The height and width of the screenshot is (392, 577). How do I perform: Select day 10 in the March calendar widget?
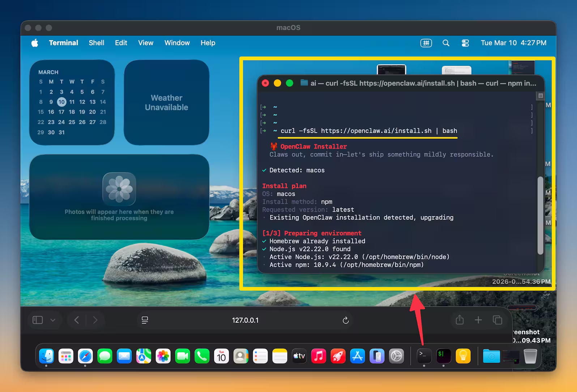[61, 102]
